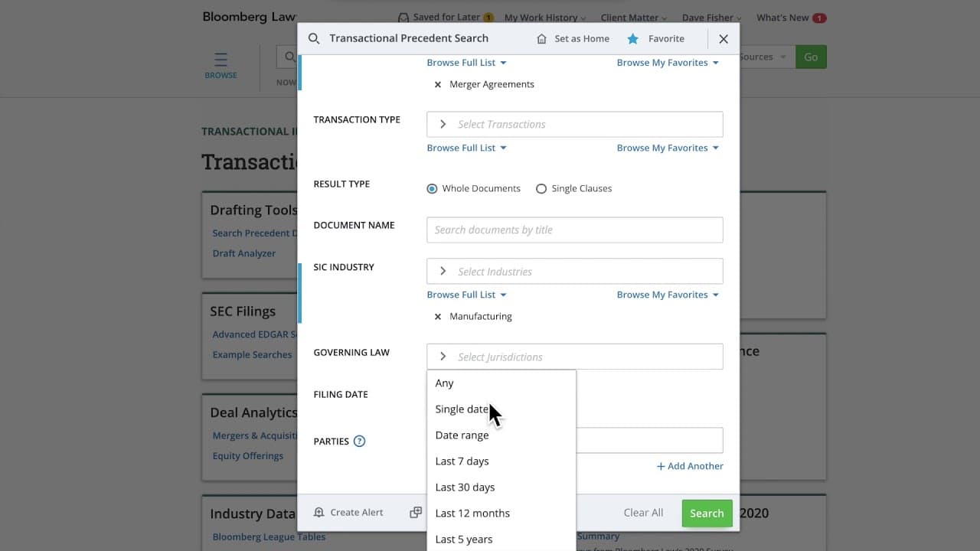Screen dimensions: 980x551
Task: Choose Last 12 months filing option
Action: 501,514
